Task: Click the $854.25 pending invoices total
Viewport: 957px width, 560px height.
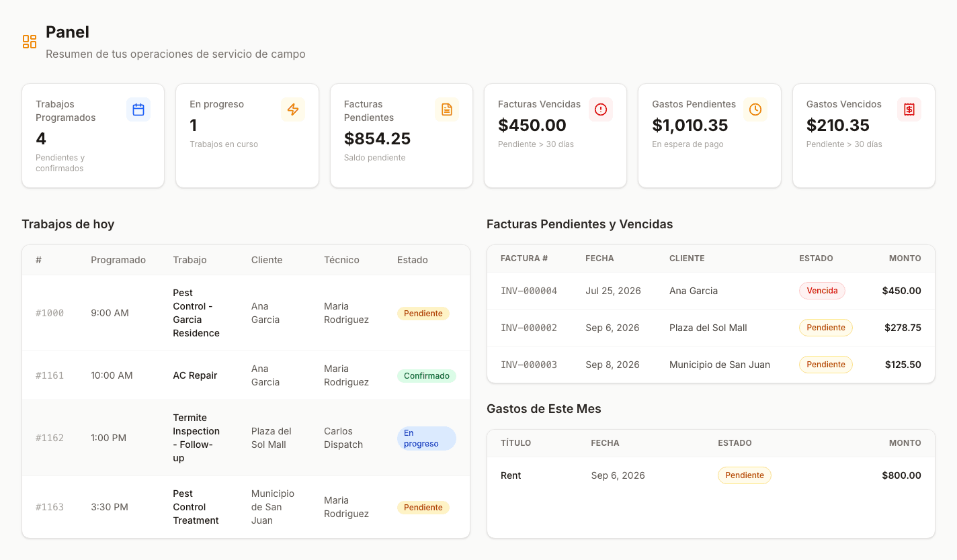Action: tap(377, 139)
